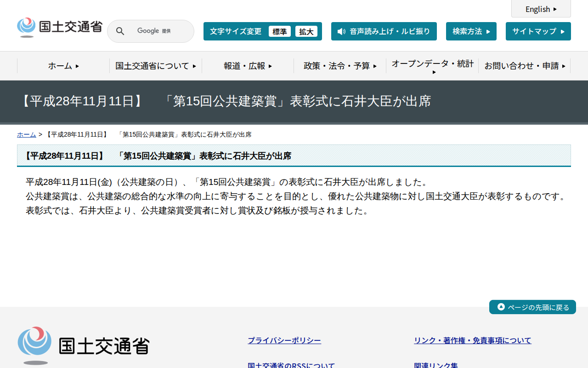Open the 関連リンク集 link
The height and width of the screenshot is (368, 588).
tap(436, 366)
